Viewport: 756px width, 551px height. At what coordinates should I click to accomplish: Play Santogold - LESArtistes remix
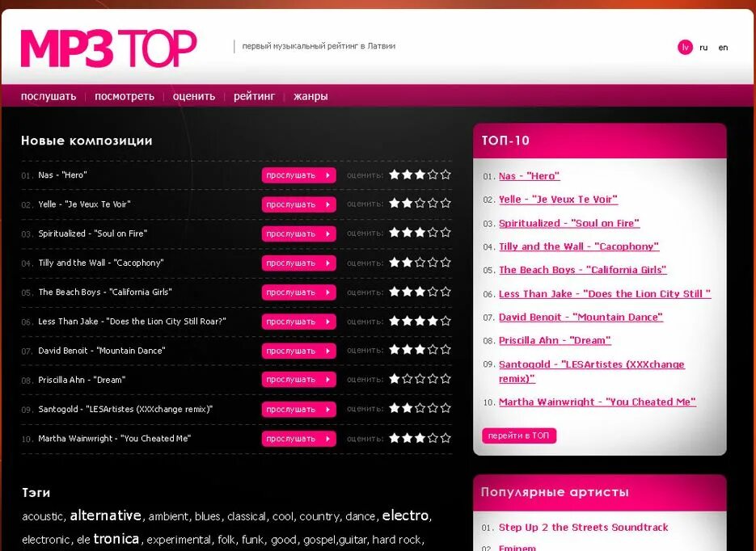coord(298,410)
